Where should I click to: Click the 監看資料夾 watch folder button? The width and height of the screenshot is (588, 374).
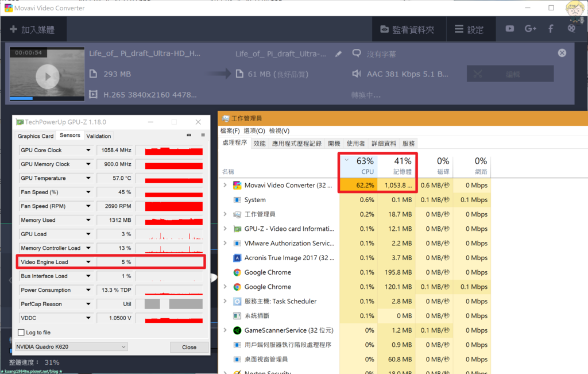click(x=409, y=29)
